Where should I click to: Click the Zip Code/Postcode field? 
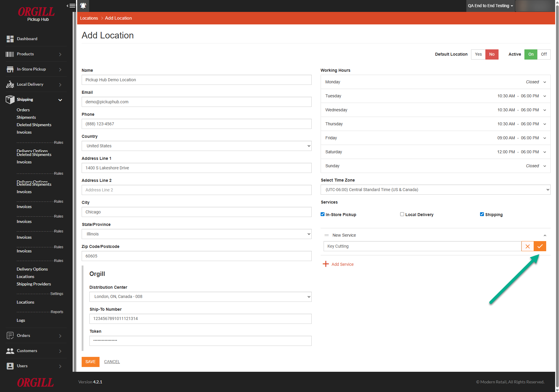coord(197,256)
